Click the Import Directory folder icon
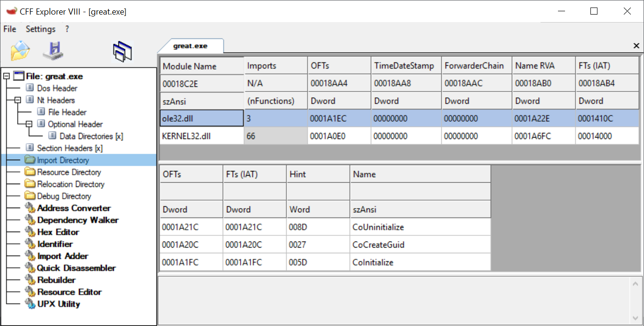The image size is (644, 326). coord(30,160)
